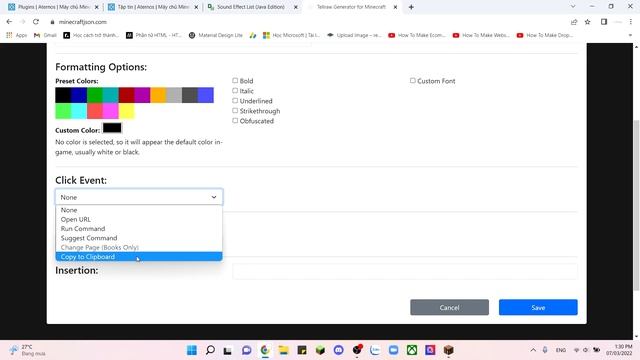Open the Custom Color picker box
This screenshot has height=360, width=640.
[x=112, y=128]
